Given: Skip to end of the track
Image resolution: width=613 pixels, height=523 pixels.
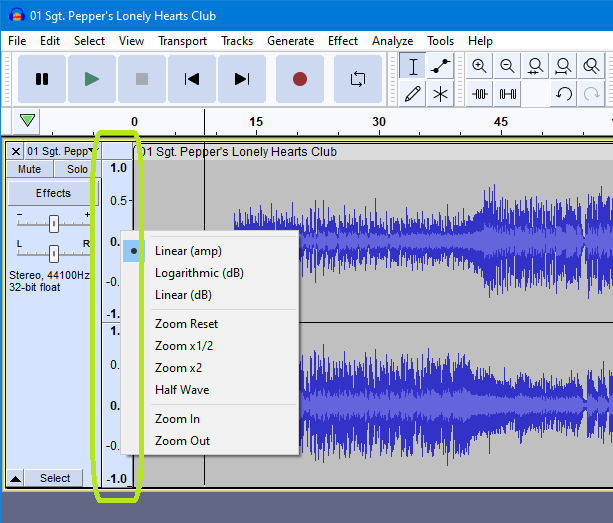Looking at the screenshot, I should [242, 79].
